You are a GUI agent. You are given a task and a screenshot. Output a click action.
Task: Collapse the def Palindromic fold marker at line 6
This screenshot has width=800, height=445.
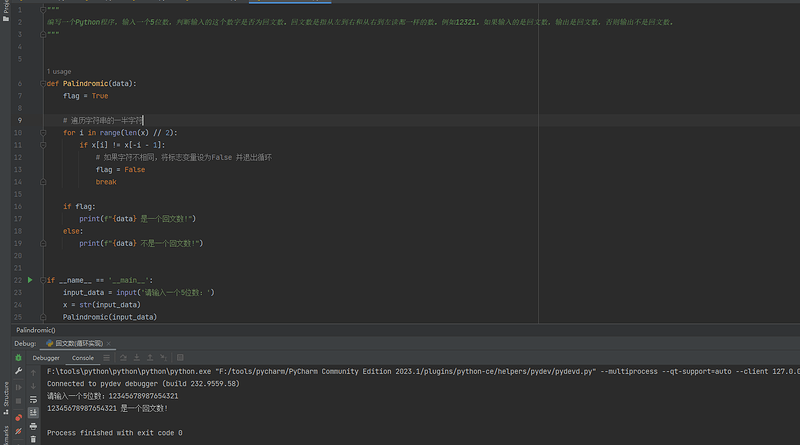click(43, 83)
